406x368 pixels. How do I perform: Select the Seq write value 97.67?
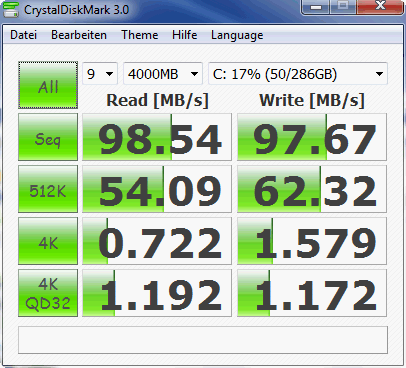click(x=312, y=137)
